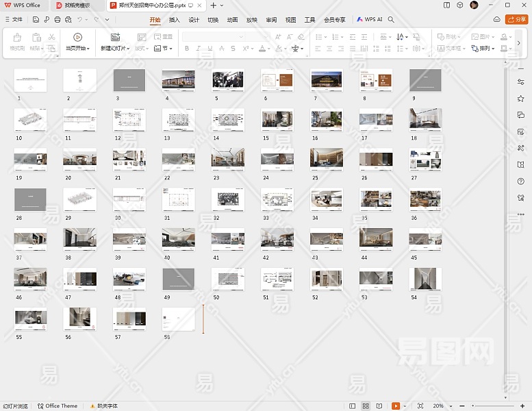The image size is (532, 411).
Task: Click the WPS AI button
Action: tap(369, 20)
